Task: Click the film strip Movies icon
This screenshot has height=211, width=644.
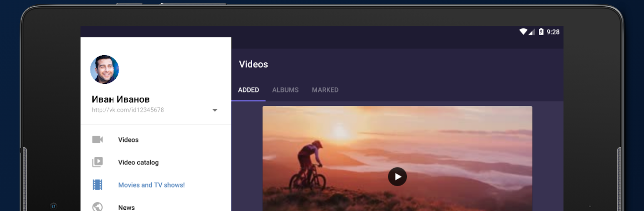Action: pyautogui.click(x=98, y=185)
